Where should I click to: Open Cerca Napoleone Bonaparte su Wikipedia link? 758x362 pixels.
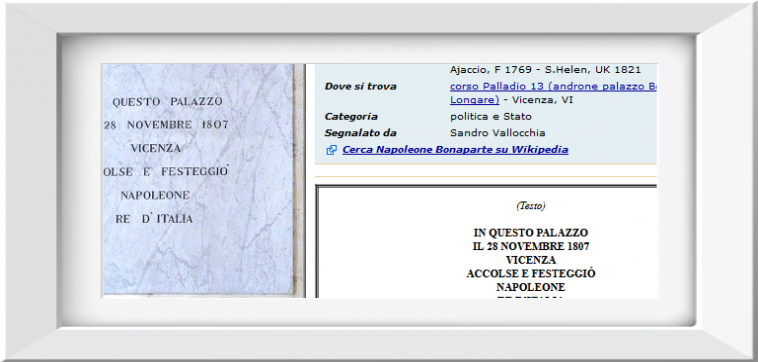pos(455,150)
